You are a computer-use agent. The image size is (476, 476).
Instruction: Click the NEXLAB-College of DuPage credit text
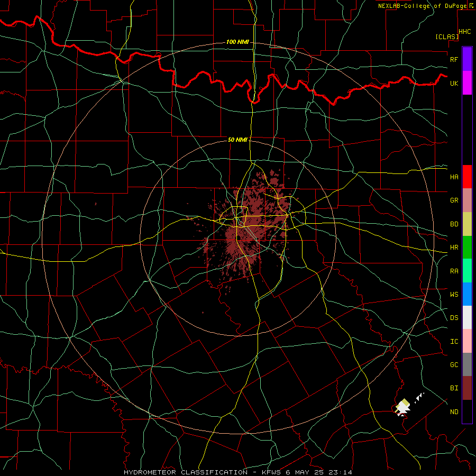pyautogui.click(x=423, y=6)
